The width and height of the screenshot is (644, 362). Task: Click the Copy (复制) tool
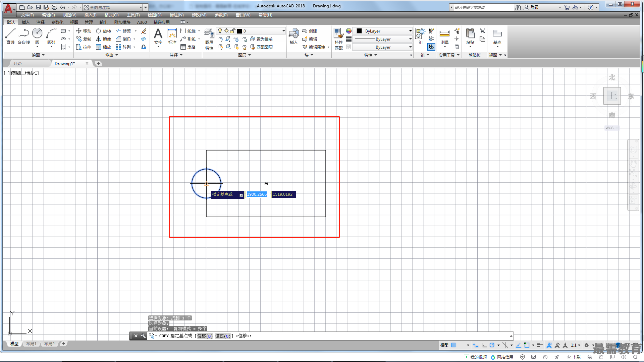coord(84,39)
